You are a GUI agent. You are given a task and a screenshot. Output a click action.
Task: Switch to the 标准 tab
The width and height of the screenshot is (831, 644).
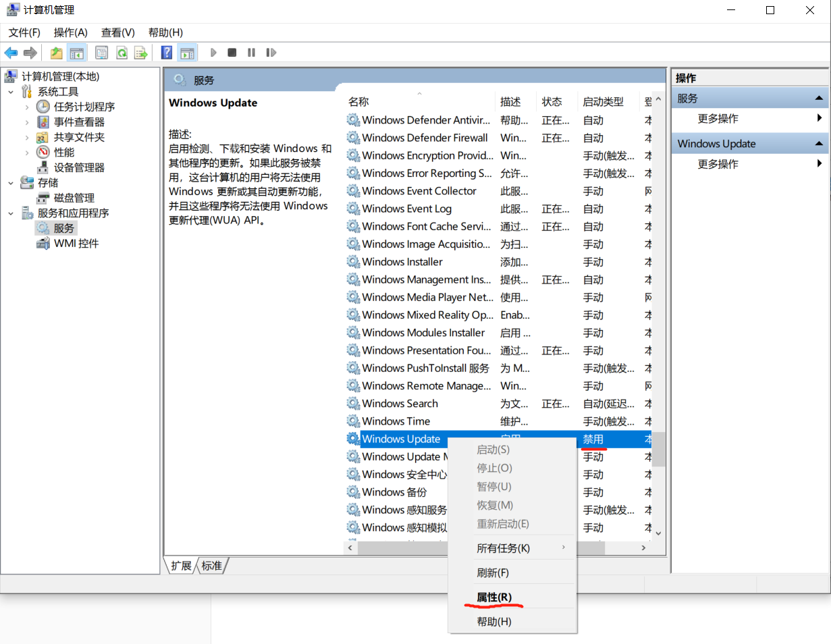pyautogui.click(x=212, y=566)
